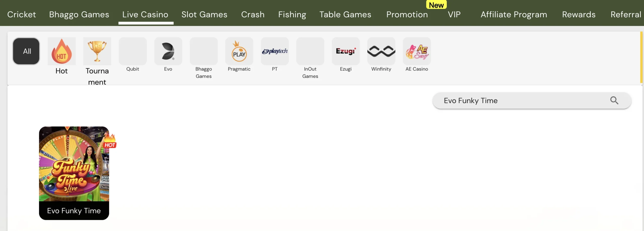Viewport: 644px width, 231px height.
Task: Open the Hot games flame icon
Action: pyautogui.click(x=62, y=51)
